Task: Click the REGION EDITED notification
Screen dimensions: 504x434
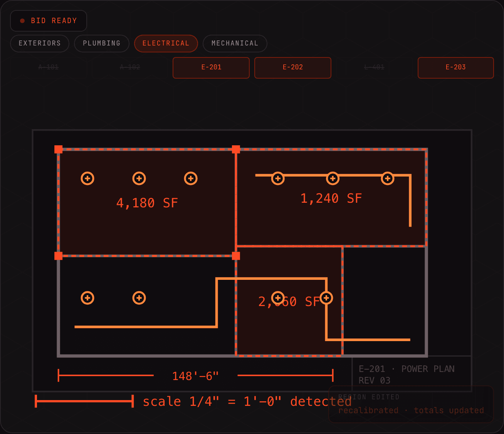Action: click(x=411, y=404)
